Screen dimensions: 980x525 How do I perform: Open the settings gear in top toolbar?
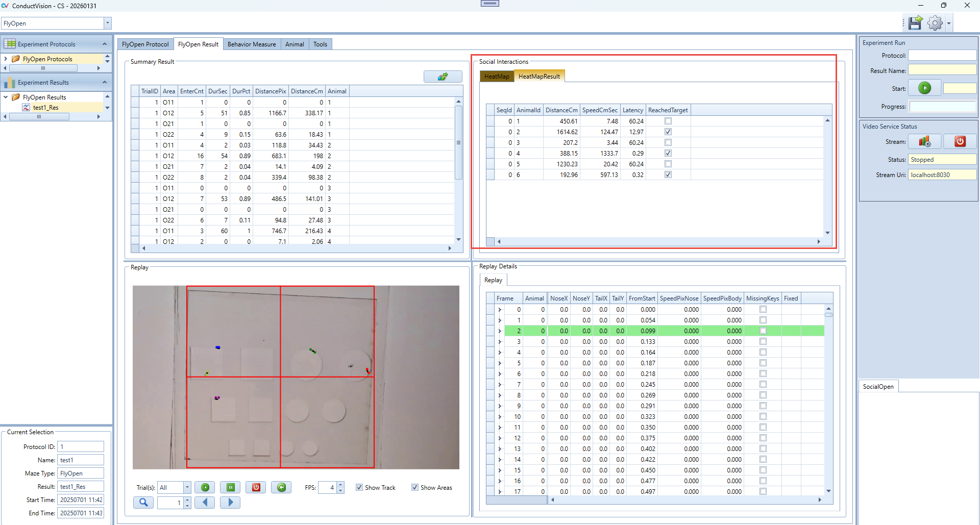[x=935, y=23]
